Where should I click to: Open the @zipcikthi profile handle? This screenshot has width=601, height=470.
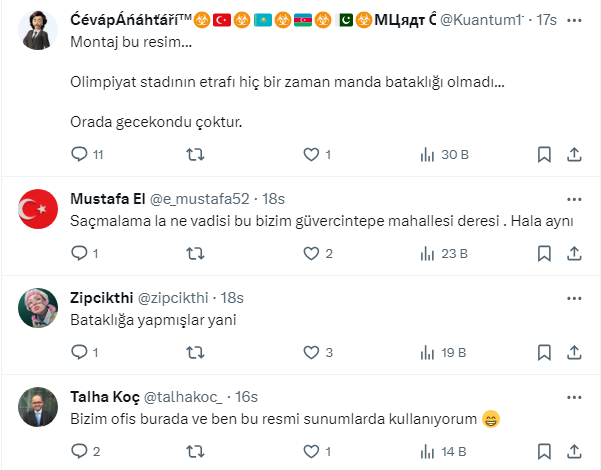(175, 298)
